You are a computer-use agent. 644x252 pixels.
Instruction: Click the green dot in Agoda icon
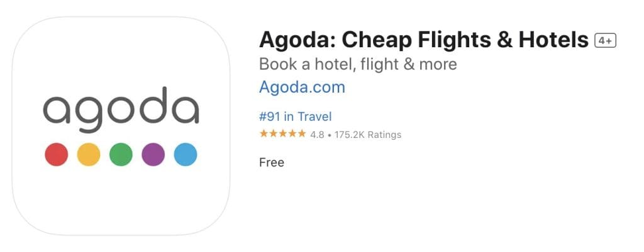click(x=121, y=154)
